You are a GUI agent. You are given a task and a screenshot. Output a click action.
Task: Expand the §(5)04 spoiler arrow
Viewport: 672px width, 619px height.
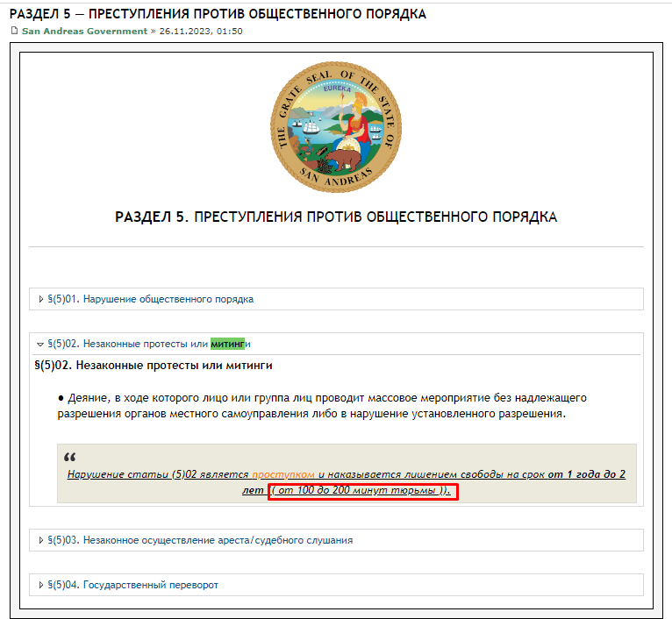coord(40,585)
